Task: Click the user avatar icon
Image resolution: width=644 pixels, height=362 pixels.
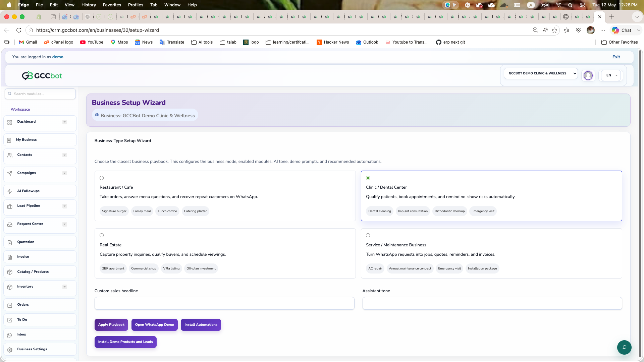Action: pos(588,75)
